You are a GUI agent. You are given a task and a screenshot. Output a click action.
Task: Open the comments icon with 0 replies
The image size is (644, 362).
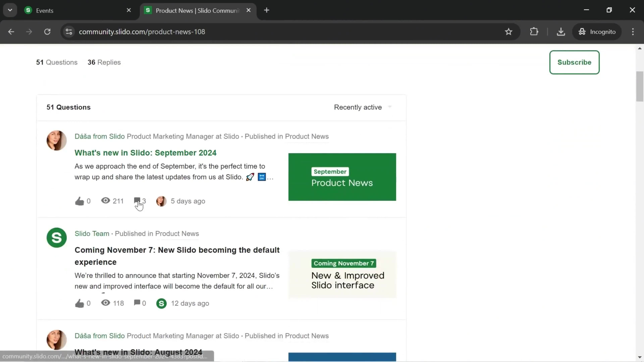pos(137,303)
